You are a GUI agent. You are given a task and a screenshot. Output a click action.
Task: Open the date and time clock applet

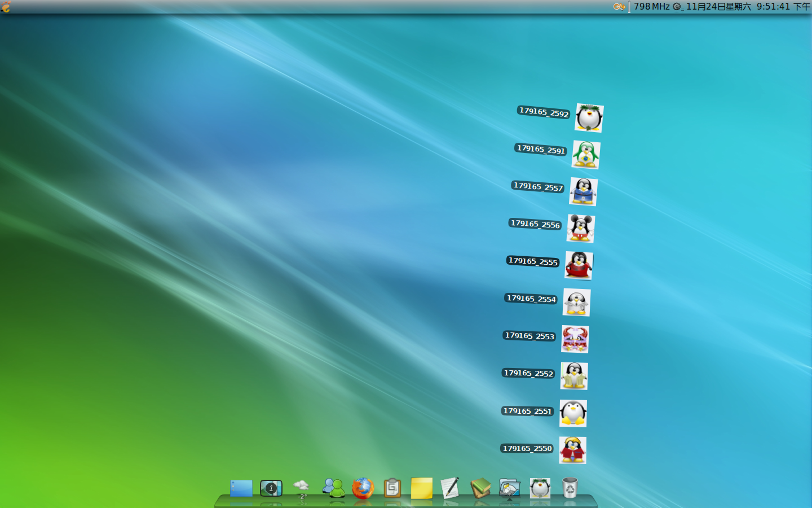pyautogui.click(x=748, y=7)
